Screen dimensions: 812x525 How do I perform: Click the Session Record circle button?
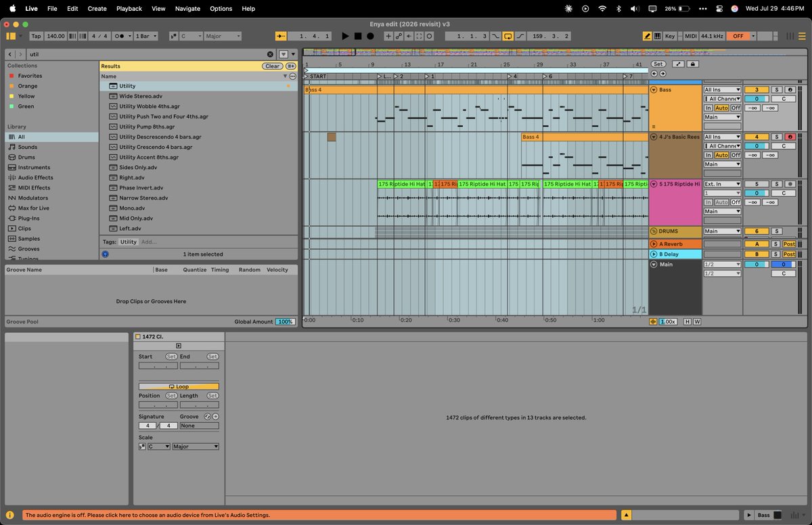click(x=430, y=36)
